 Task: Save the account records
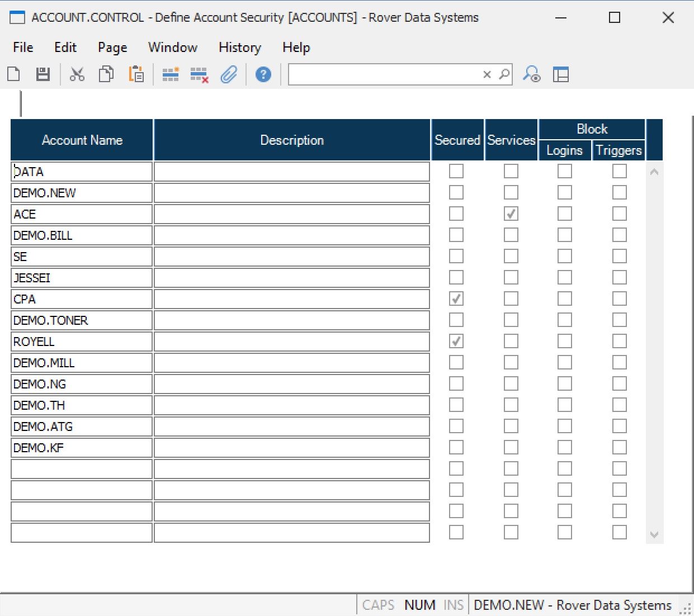point(42,74)
